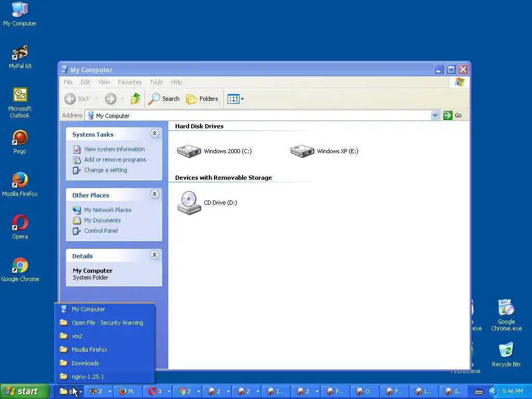This screenshot has width=532, height=399.
Task: Click the Chrome grouped taskbar button
Action: pyautogui.click(x=188, y=392)
